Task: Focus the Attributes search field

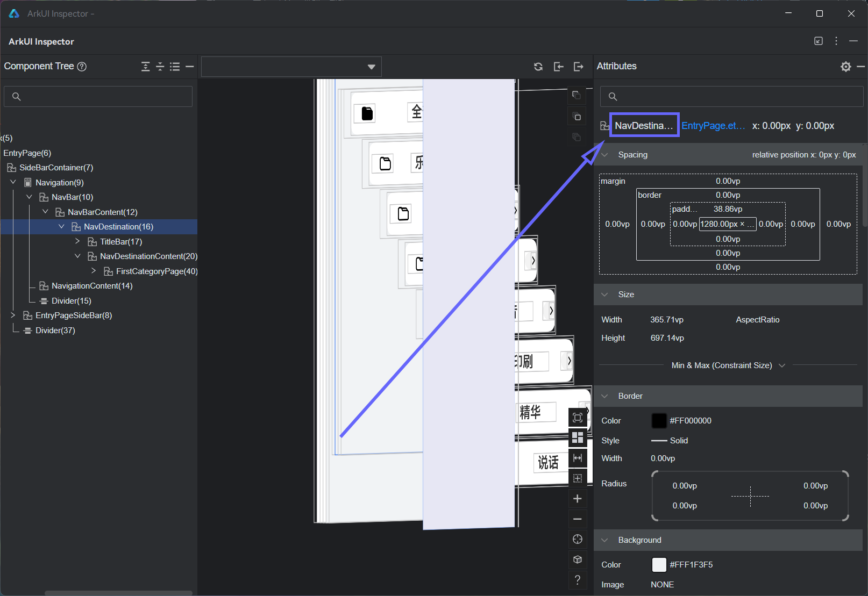Action: click(x=731, y=97)
